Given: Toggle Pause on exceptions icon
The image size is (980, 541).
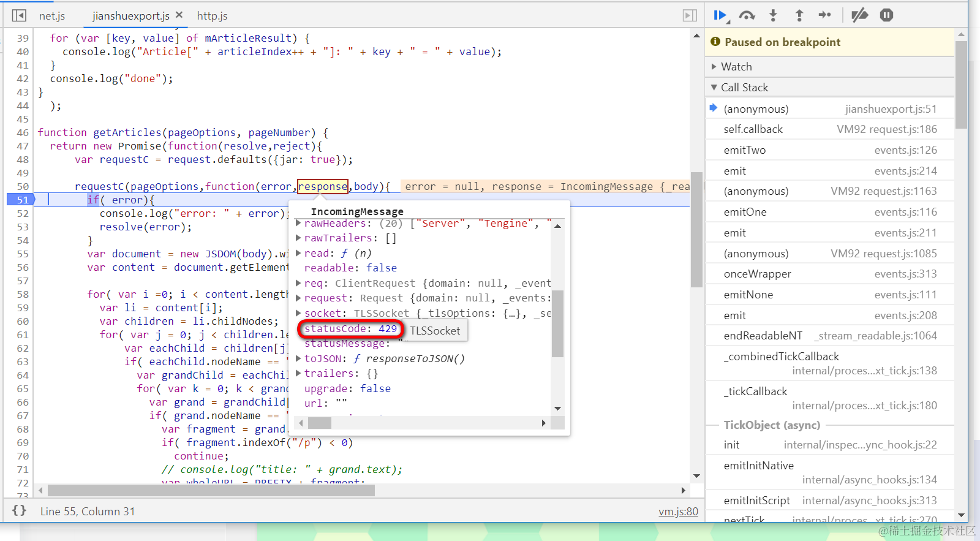Looking at the screenshot, I should (886, 15).
